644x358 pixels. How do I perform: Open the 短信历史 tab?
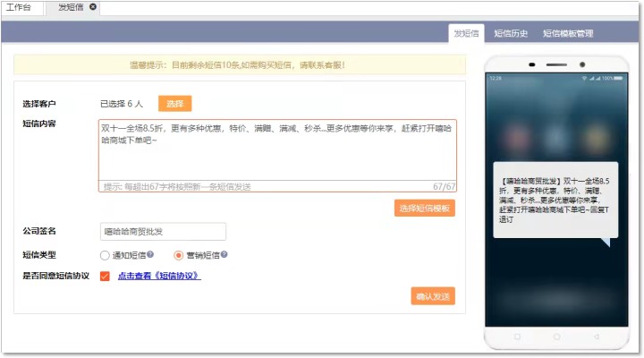511,34
